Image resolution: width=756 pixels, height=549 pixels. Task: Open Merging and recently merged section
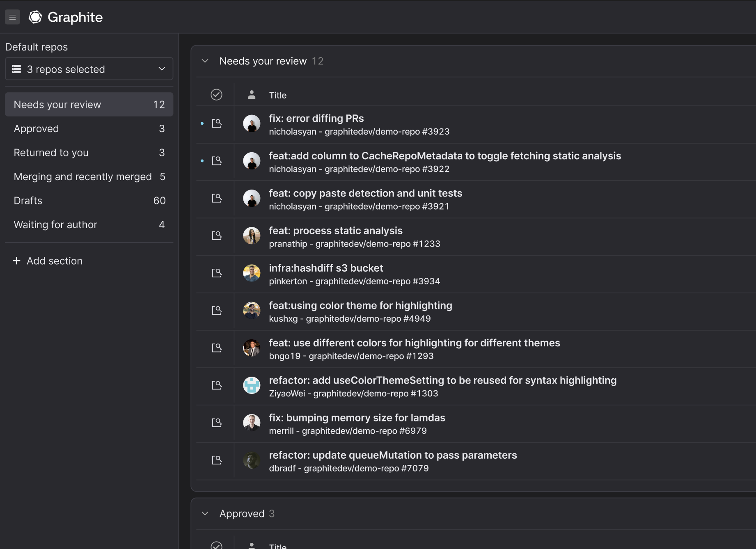pos(89,176)
